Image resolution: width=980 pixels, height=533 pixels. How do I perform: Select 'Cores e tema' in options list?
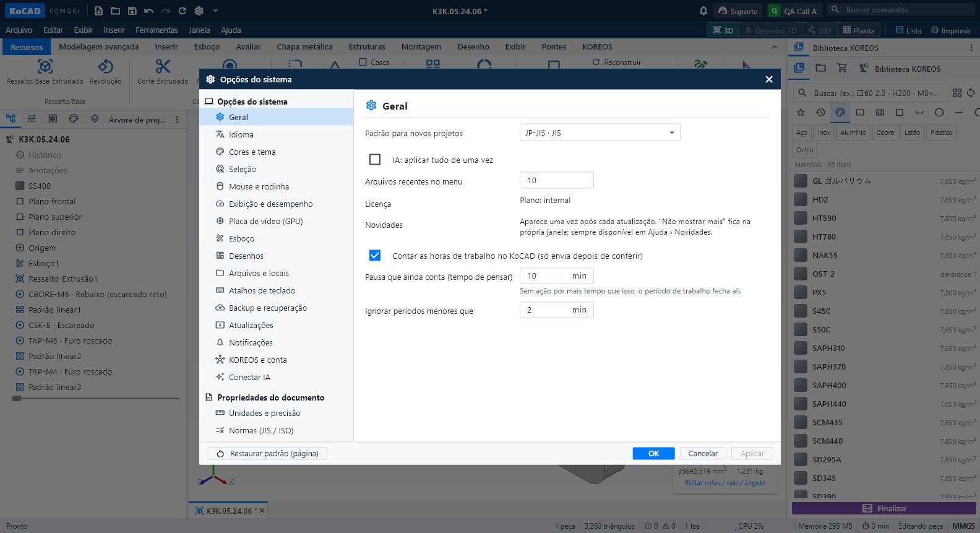click(x=276, y=152)
